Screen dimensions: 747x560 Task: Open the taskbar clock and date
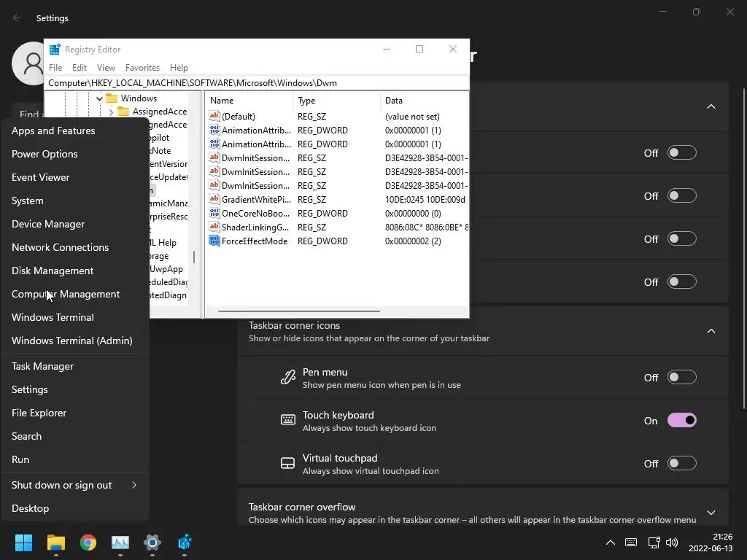point(711,542)
